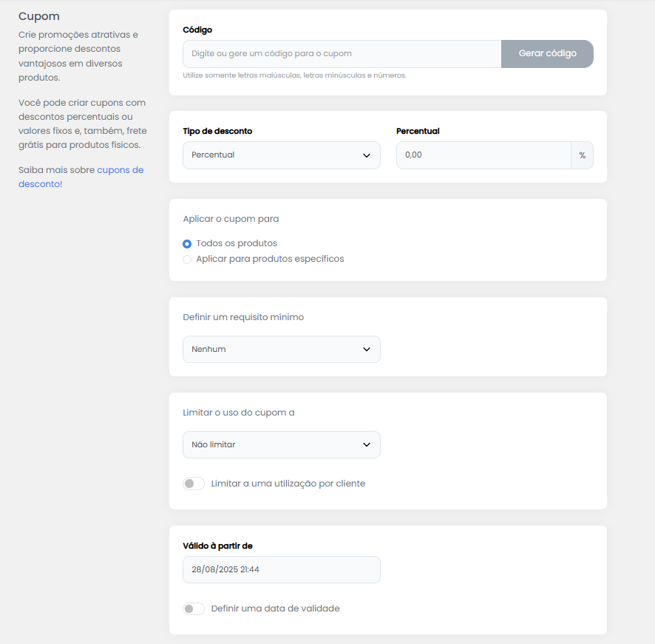Screen dimensions: 655x644
Task: Click the 28/08/2025 21:44 date field
Action: (282, 569)
